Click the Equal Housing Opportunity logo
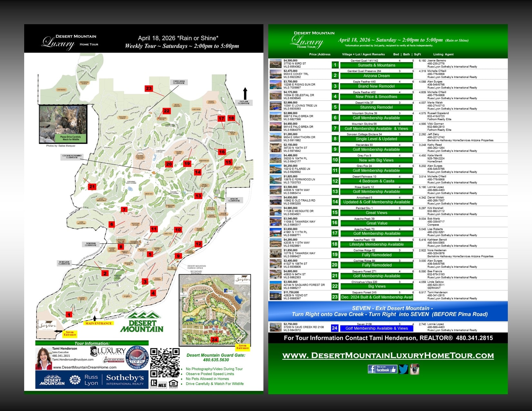Screen dimensions: 532x411 (173, 384)
